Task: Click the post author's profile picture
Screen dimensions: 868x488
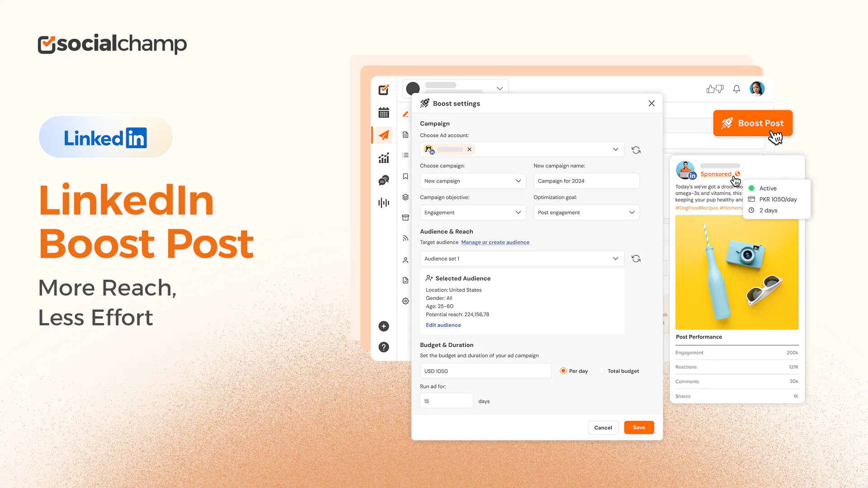Action: [685, 170]
